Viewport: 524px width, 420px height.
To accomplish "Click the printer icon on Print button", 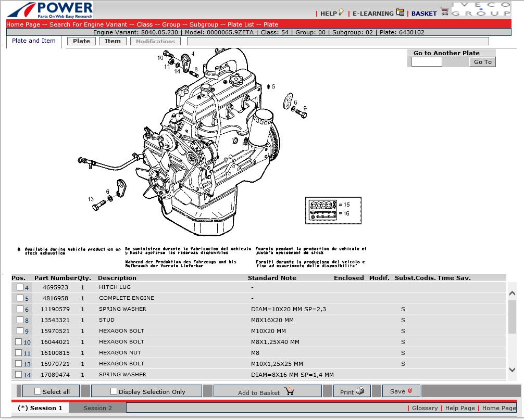I will [360, 390].
